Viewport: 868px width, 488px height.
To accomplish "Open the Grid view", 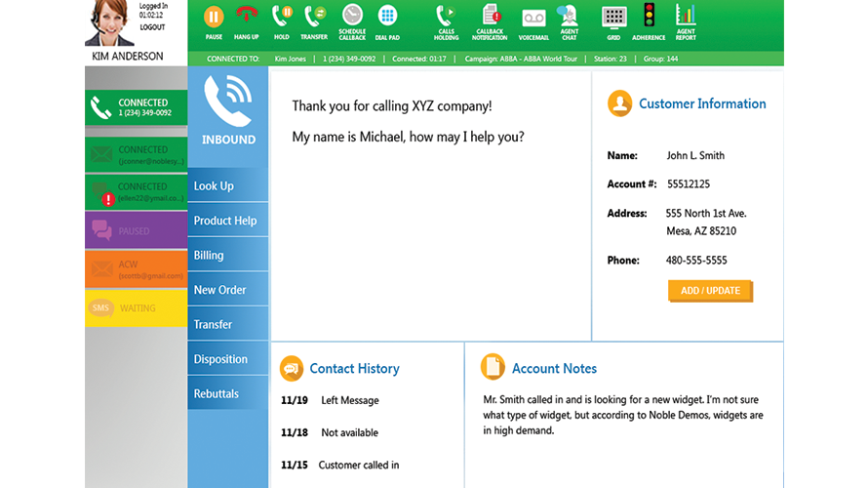I will [x=613, y=18].
